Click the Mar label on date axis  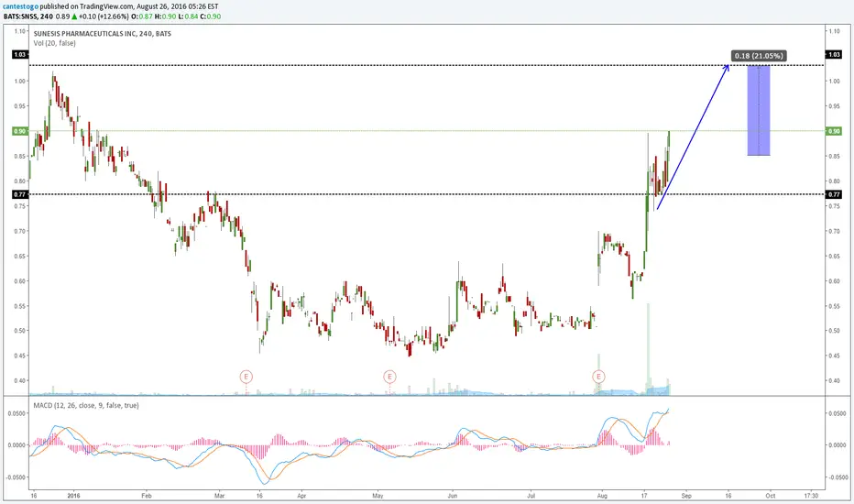220,496
